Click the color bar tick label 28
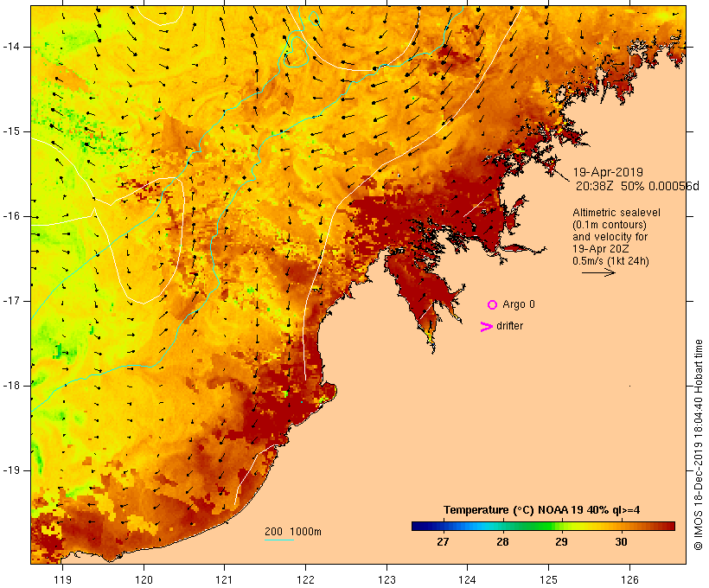 502,542
